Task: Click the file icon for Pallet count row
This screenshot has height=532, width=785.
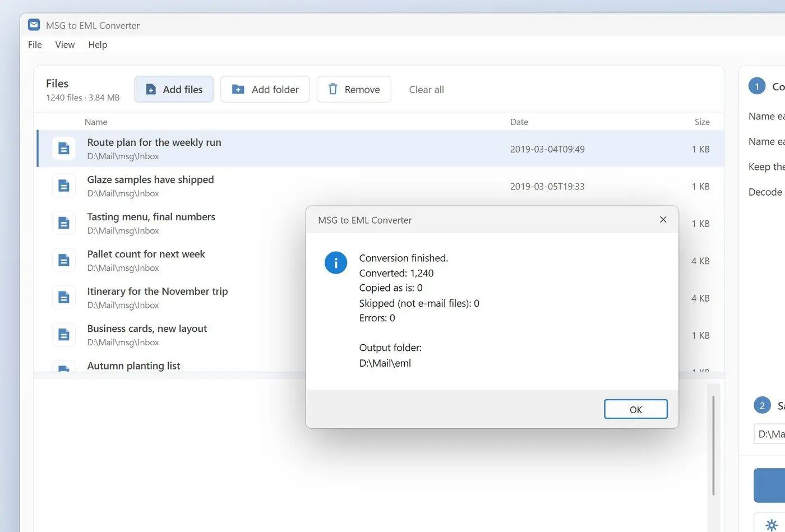Action: click(64, 261)
